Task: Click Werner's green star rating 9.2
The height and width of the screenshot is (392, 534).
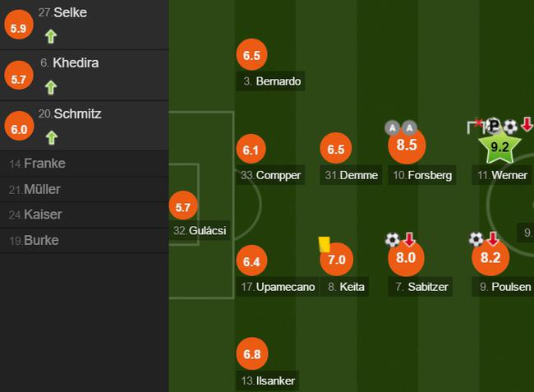Action: (x=499, y=148)
